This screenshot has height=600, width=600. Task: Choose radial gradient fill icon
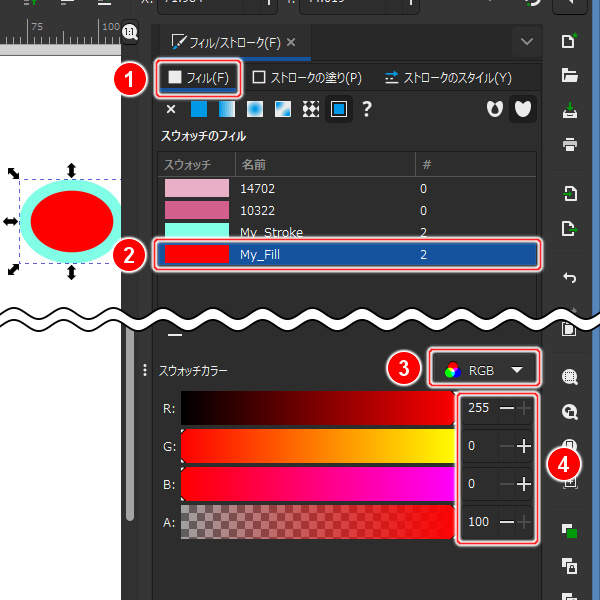255,109
